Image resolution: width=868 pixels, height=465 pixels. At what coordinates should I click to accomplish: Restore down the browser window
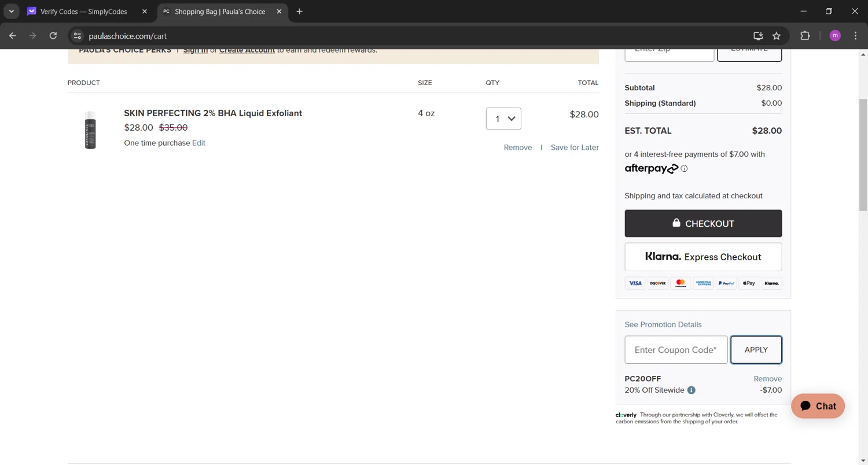point(829,12)
